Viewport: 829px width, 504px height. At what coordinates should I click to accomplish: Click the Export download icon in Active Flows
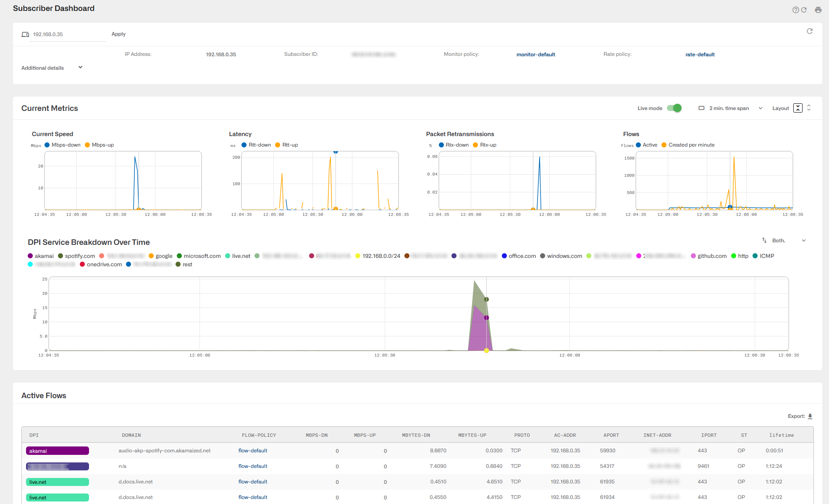[810, 416]
